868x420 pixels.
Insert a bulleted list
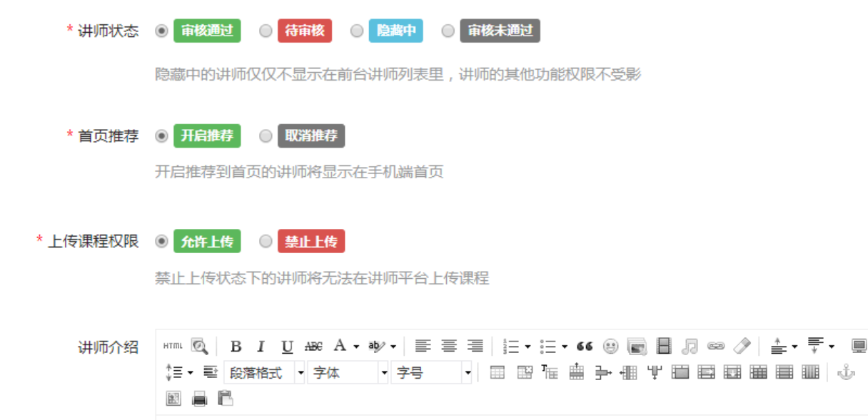[x=548, y=347]
